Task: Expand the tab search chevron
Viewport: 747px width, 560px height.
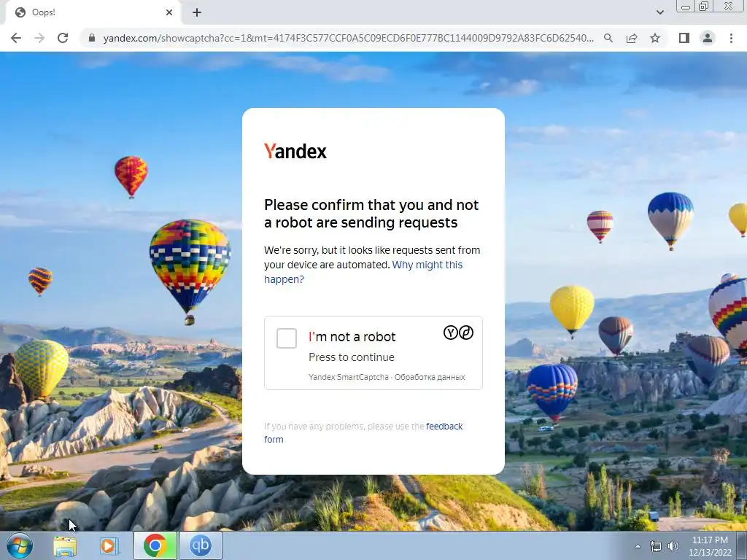Action: pos(659,12)
